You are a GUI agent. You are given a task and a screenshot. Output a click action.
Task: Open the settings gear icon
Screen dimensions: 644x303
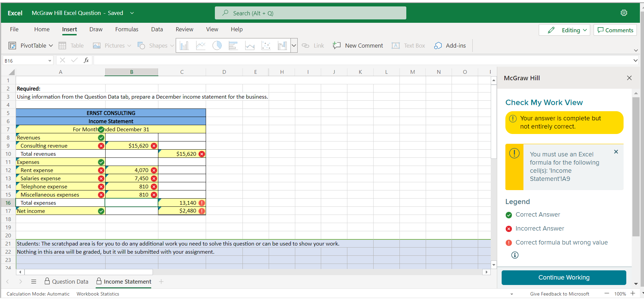pyautogui.click(x=624, y=13)
